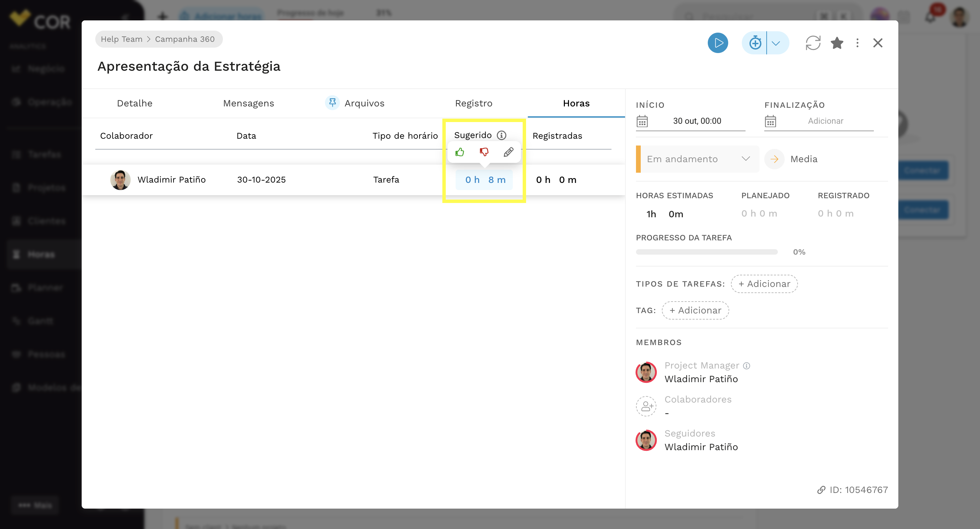This screenshot has height=529, width=980.
Task: Click the Início calendar icon
Action: [x=642, y=121]
